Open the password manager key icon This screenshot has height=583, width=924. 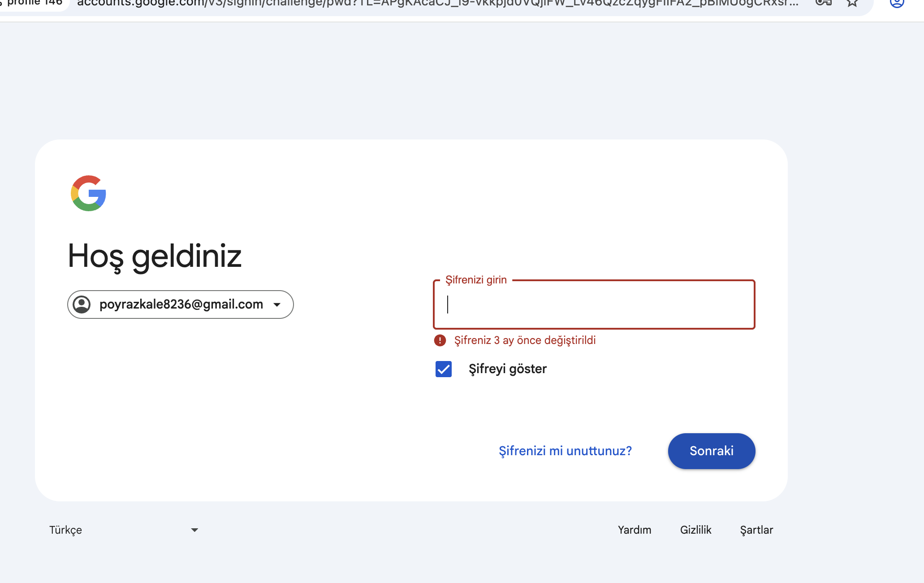(824, 3)
